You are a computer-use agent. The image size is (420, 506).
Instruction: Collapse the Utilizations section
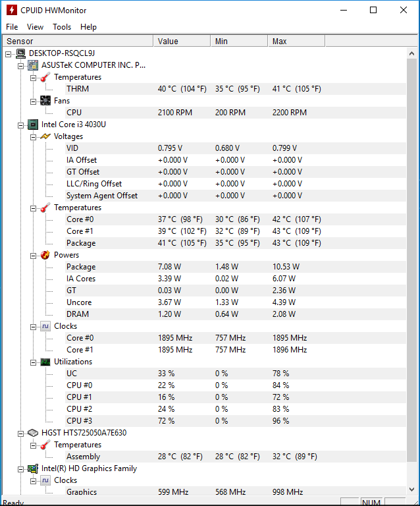33,363
